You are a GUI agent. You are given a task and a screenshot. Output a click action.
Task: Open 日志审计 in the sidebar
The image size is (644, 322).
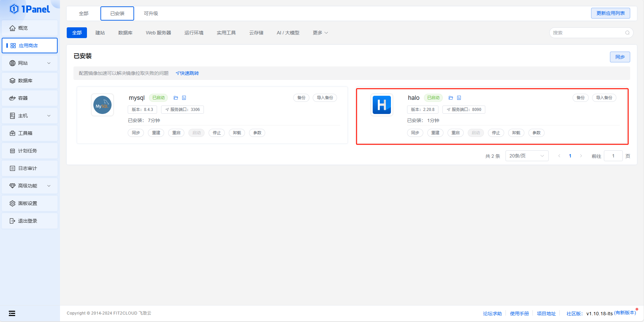tap(30, 168)
